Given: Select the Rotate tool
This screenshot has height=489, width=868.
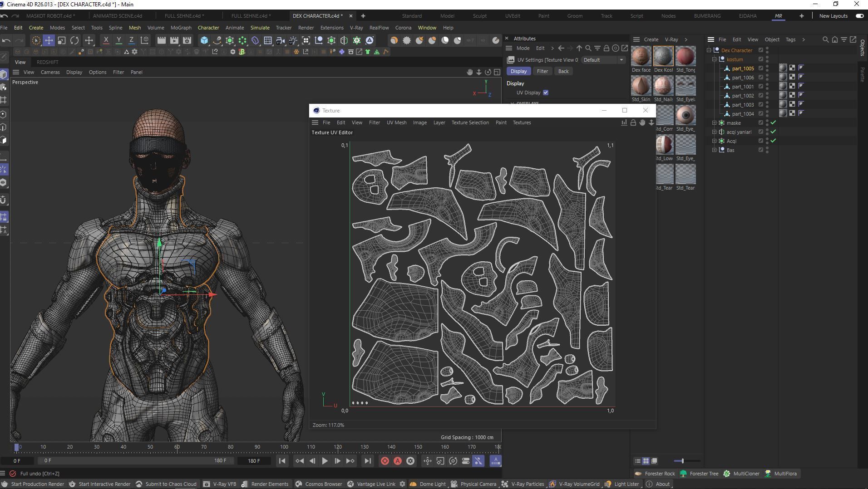Looking at the screenshot, I should pos(74,40).
